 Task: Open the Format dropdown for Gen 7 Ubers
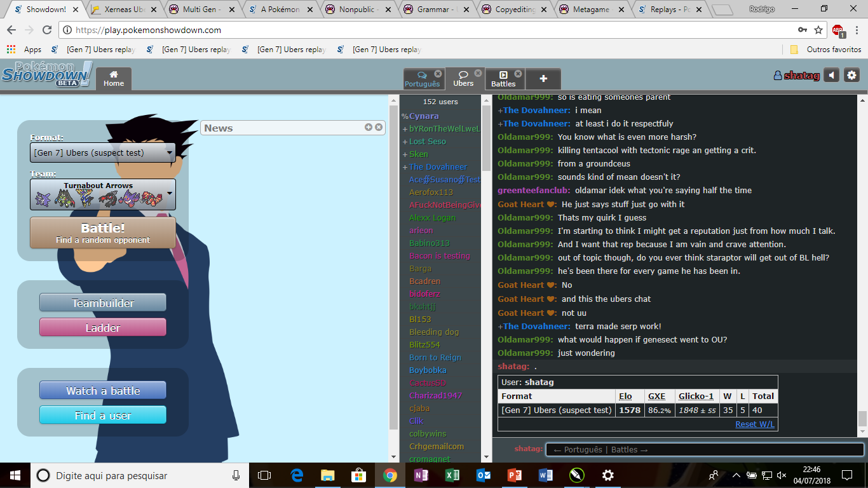102,152
